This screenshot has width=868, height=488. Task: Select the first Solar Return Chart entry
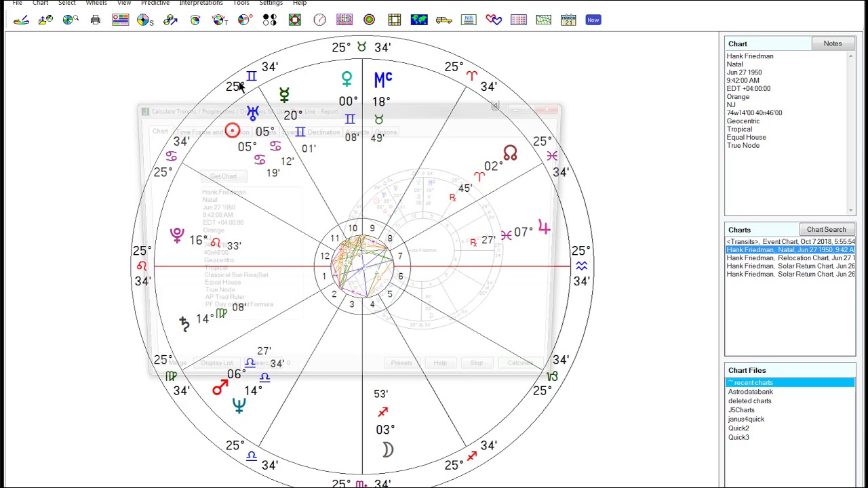click(790, 266)
